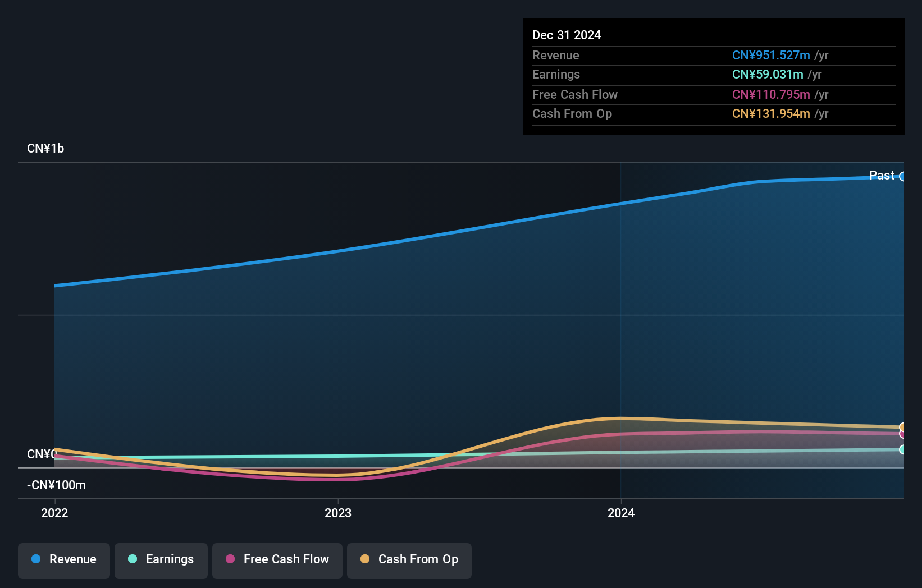
Task: Click the CN¥110.795m free cash flow value
Action: 771,95
